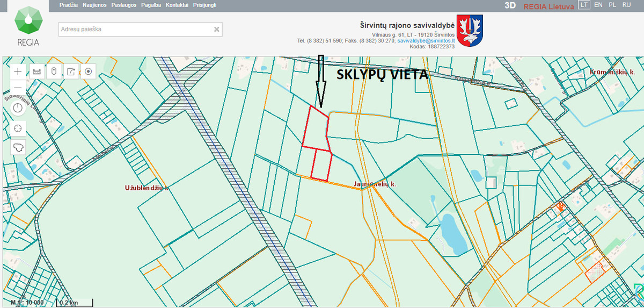The width and height of the screenshot is (644, 308).
Task: Click the 0.2 km scale bar
Action: [x=75, y=303]
